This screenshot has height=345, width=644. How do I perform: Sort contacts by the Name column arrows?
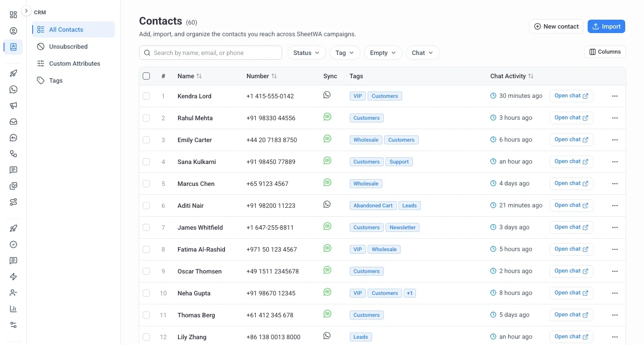coord(199,76)
